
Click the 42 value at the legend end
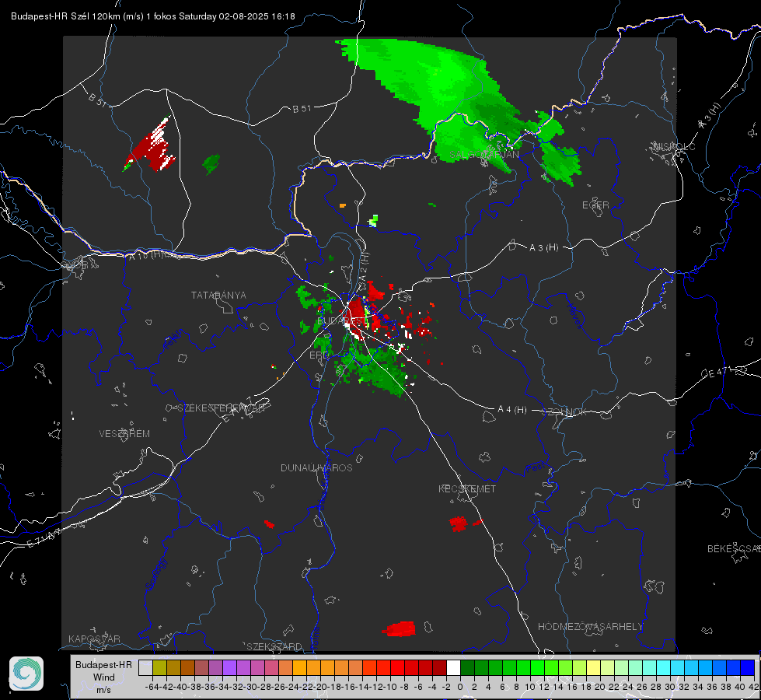754,687
